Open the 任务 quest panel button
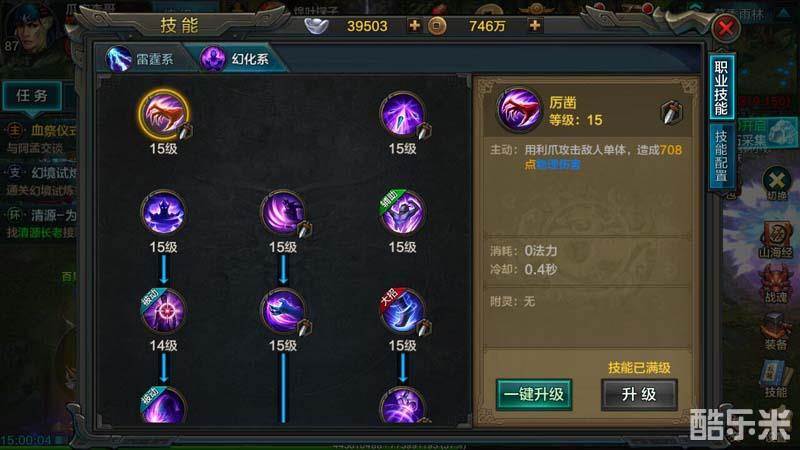This screenshot has height=450, width=800. point(32,96)
